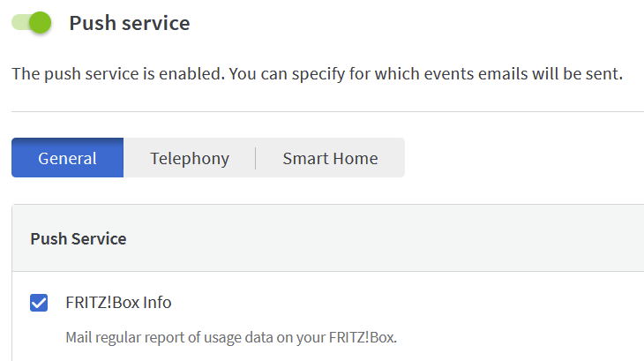The height and width of the screenshot is (361, 644).
Task: Click the light green track of the toggle
Action: (x=19, y=23)
